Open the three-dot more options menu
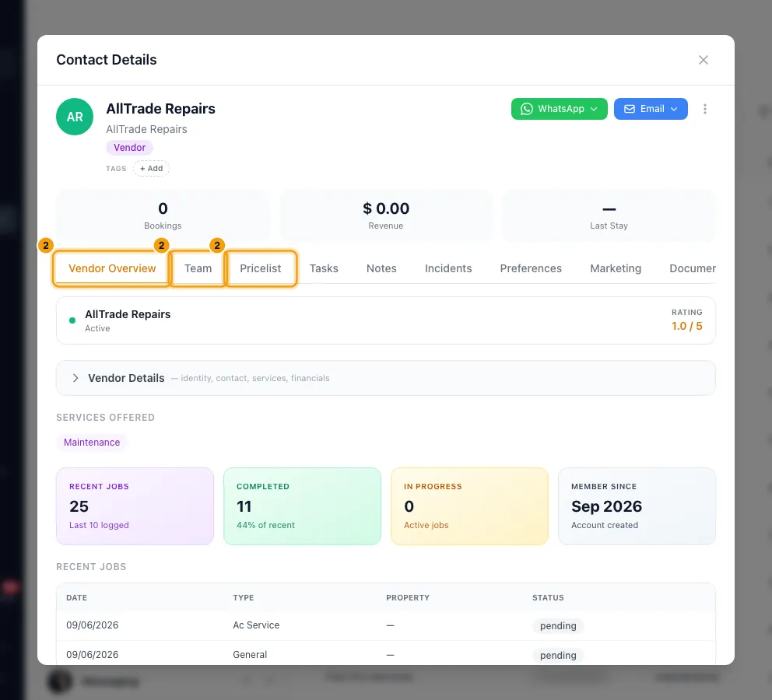This screenshot has height=700, width=772. (x=704, y=109)
